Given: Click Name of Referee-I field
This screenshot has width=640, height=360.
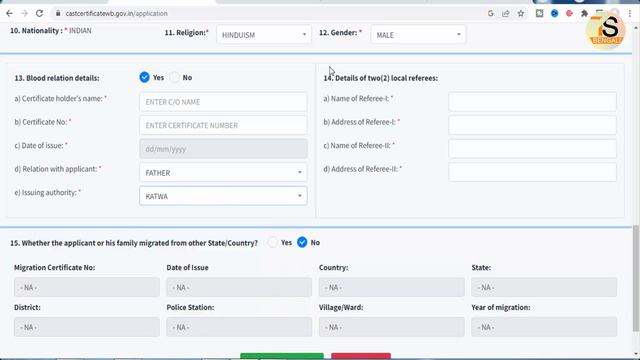Looking at the screenshot, I should pos(532,102).
